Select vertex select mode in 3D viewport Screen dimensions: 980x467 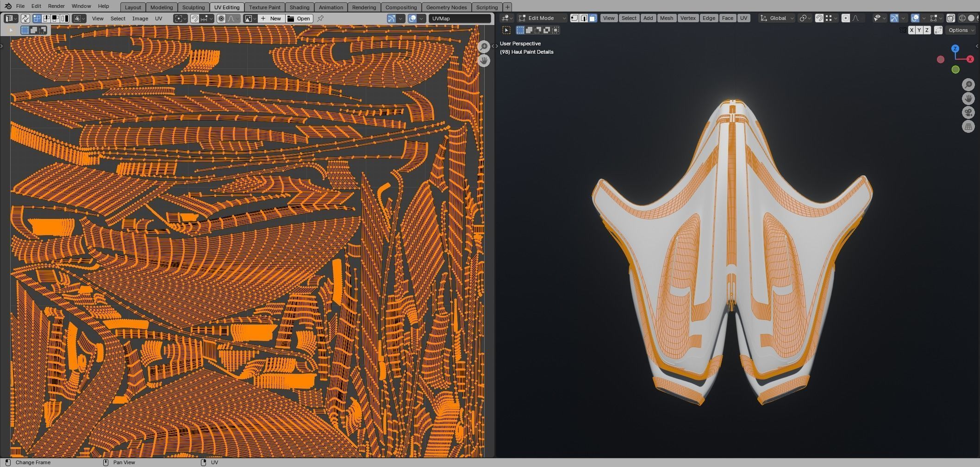574,18
